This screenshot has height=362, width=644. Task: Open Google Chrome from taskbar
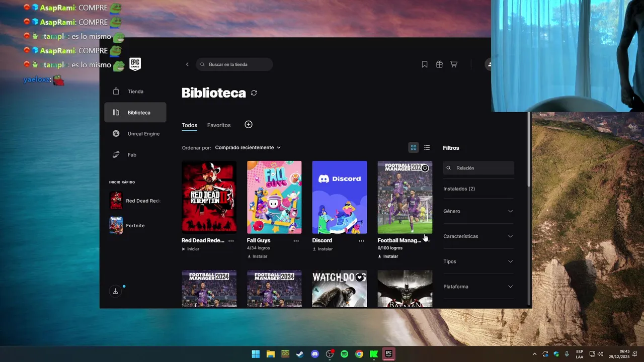pos(359,354)
